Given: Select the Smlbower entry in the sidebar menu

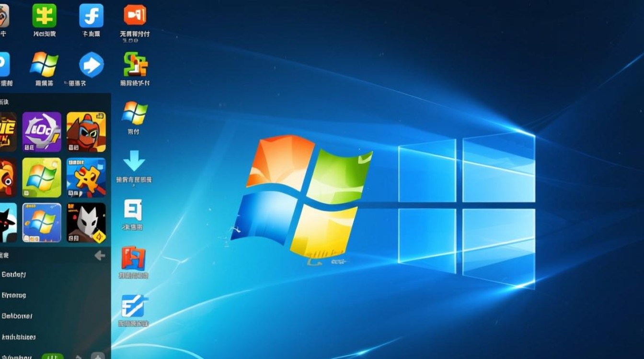Looking at the screenshot, I should point(18,316).
